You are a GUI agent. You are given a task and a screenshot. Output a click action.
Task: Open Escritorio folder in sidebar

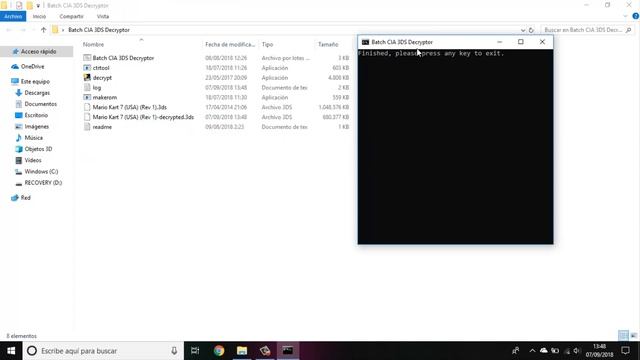pyautogui.click(x=36, y=115)
